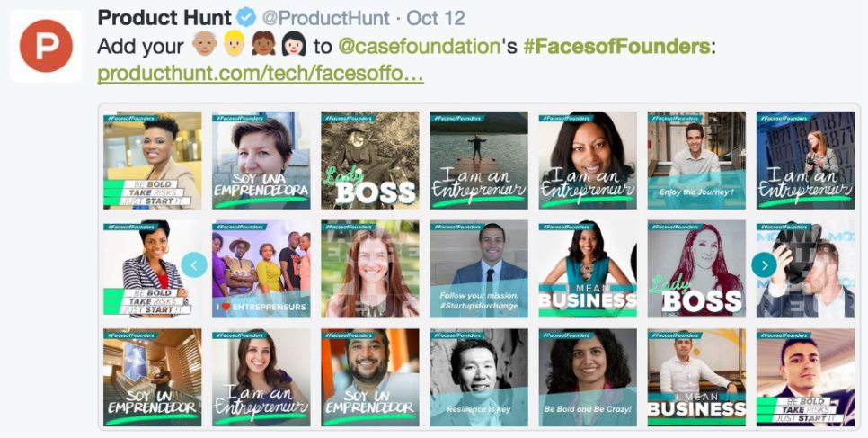The image size is (868, 438).
Task: Open the Resilience is key photo
Action: coord(479,378)
